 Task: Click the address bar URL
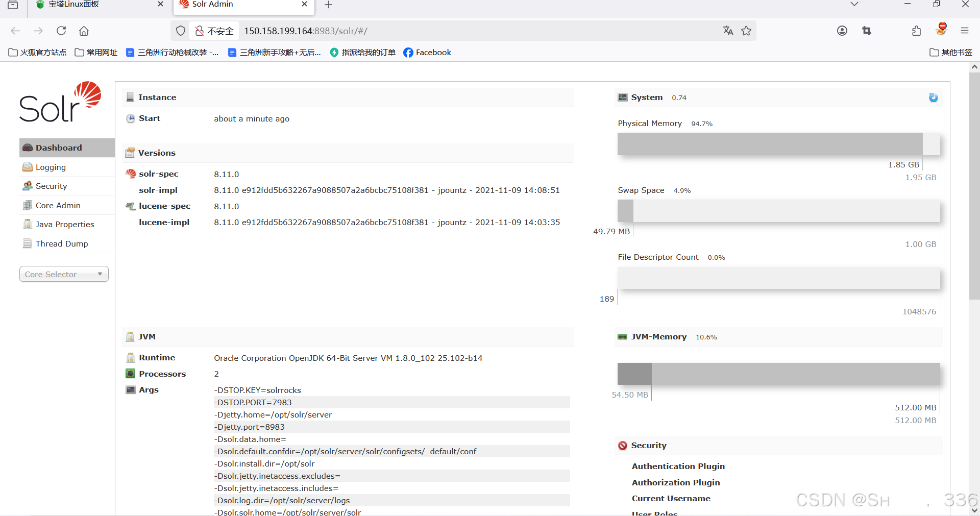coord(305,31)
